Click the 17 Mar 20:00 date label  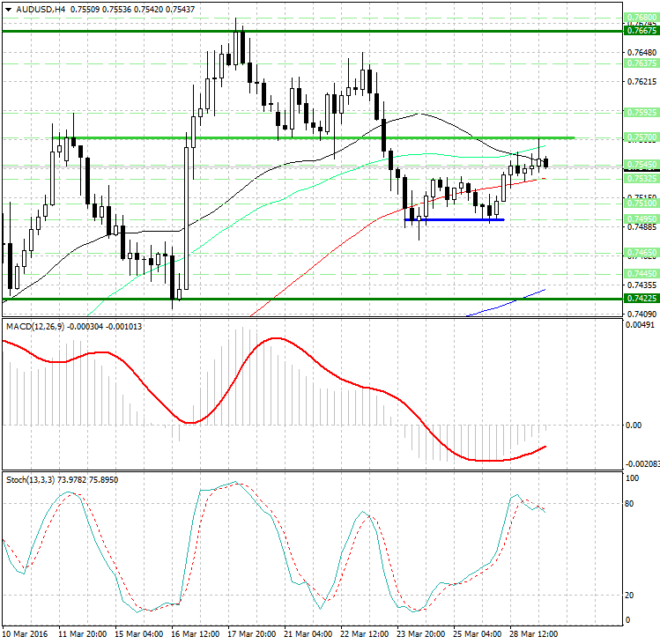[x=251, y=634]
